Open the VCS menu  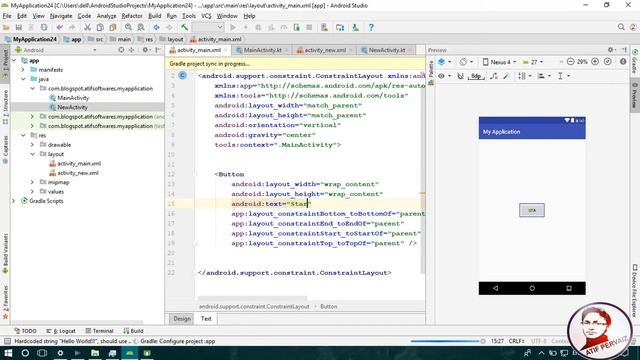[x=206, y=16]
